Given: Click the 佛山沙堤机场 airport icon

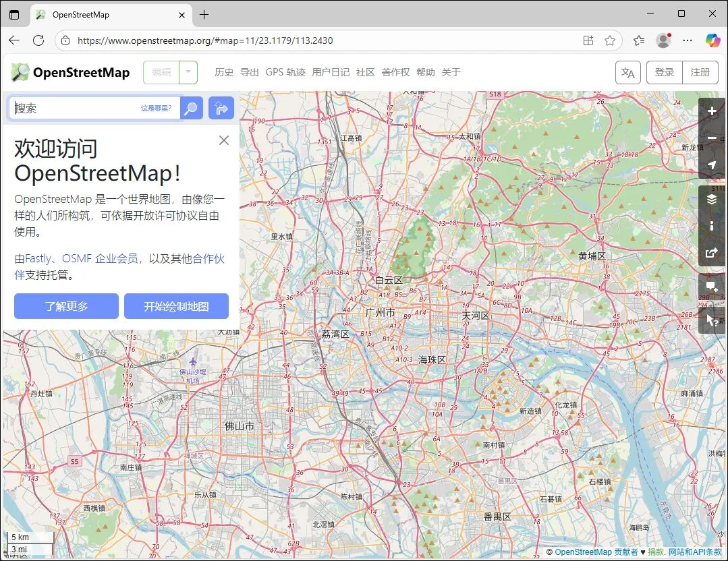Looking at the screenshot, I should [x=193, y=361].
